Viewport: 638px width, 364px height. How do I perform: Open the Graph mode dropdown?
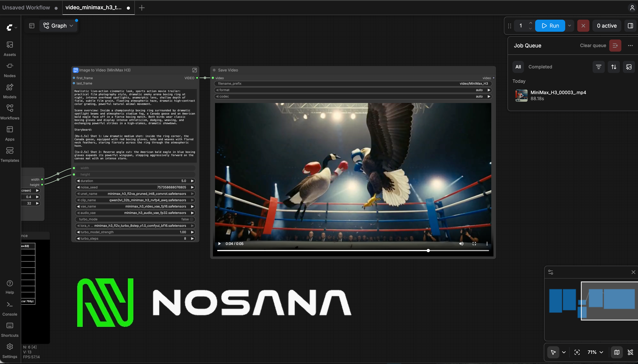click(x=58, y=26)
